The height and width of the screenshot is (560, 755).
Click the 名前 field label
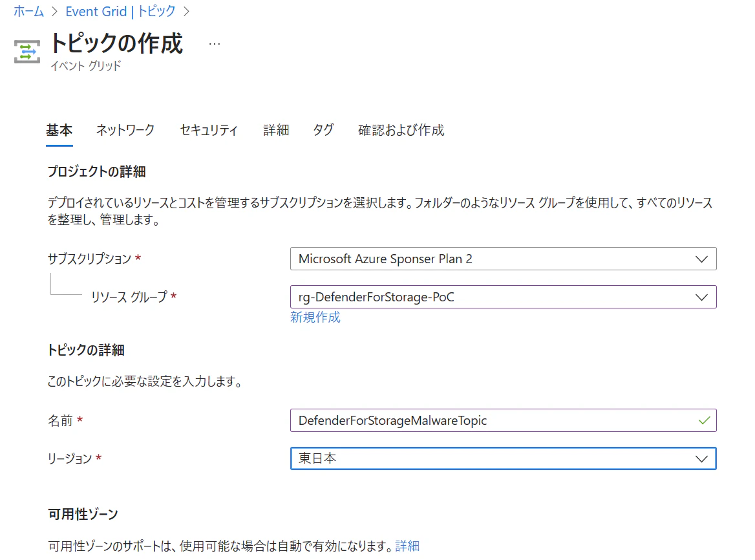pos(60,421)
